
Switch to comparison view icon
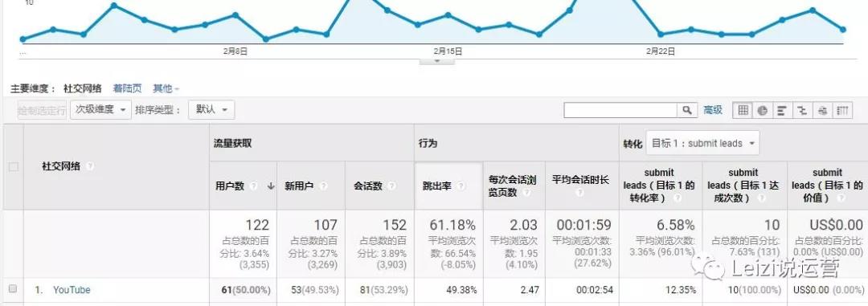coord(801,110)
